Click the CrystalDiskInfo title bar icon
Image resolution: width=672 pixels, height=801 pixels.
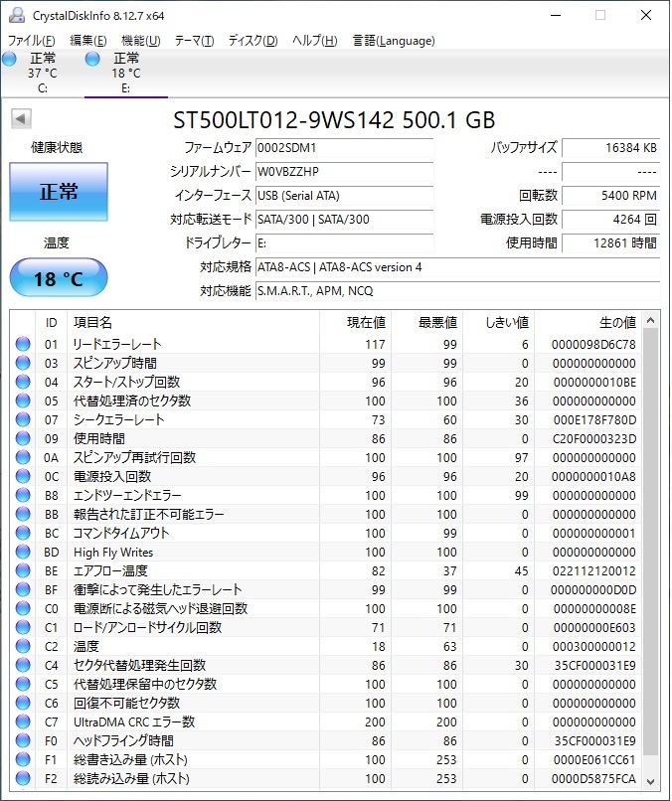pos(16,15)
